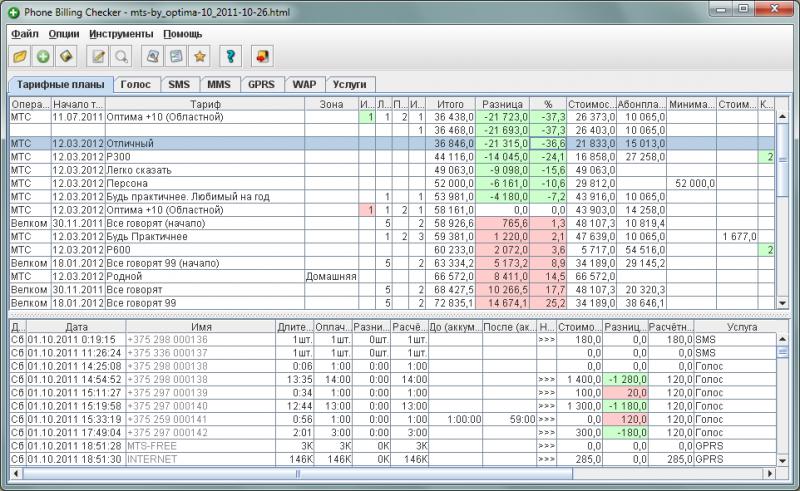Click the green plus add icon

[43, 56]
